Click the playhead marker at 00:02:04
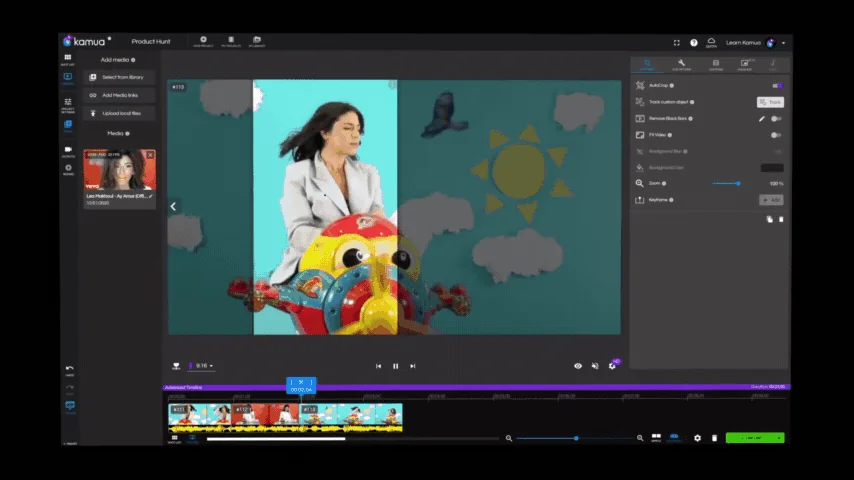The height and width of the screenshot is (480, 854). (x=301, y=386)
